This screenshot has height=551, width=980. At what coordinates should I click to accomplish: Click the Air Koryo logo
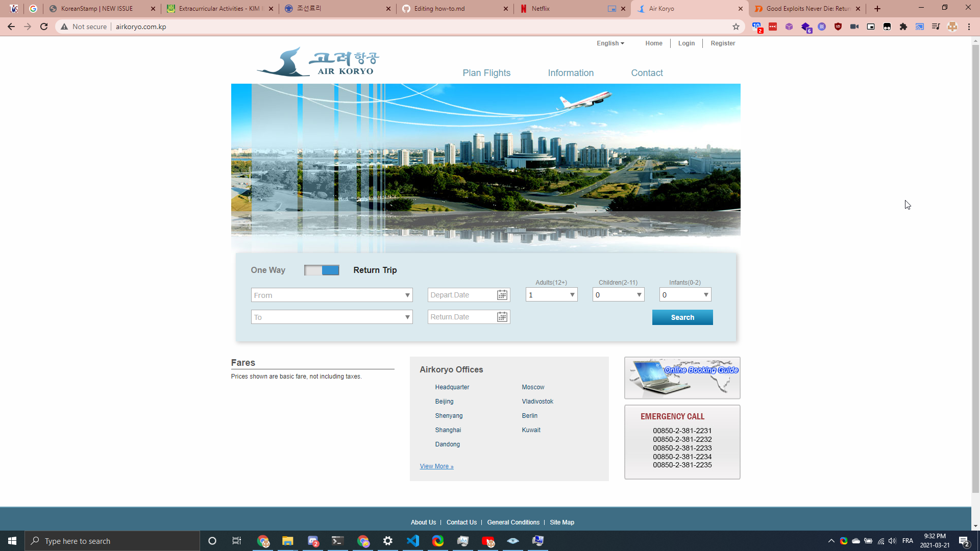point(318,62)
